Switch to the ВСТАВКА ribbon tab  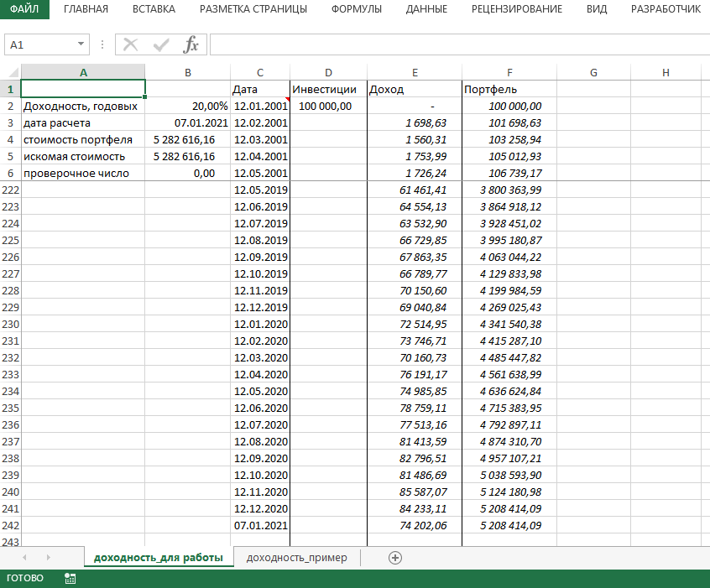(x=154, y=9)
